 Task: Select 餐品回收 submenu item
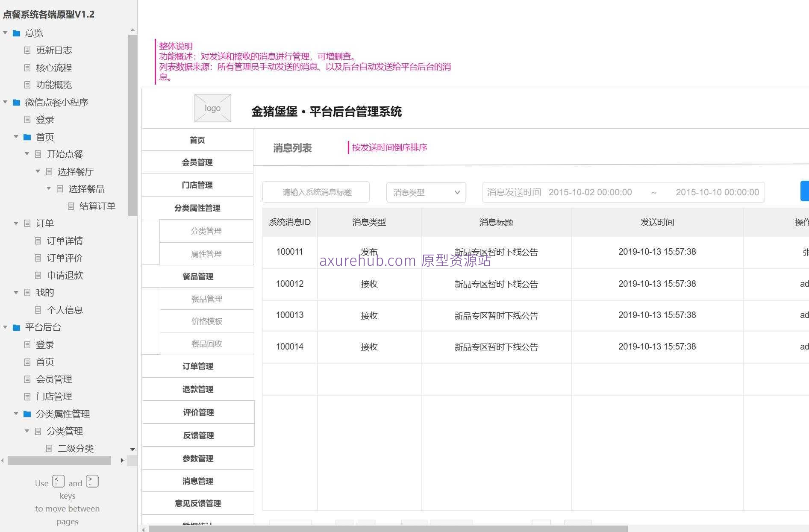[207, 344]
